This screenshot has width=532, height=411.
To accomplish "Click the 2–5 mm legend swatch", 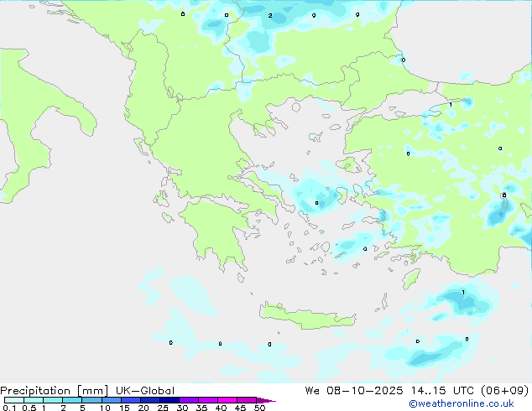I will [72, 400].
